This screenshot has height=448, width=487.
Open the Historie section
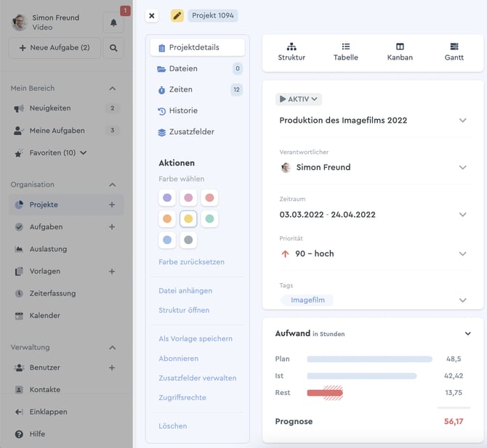pyautogui.click(x=197, y=111)
